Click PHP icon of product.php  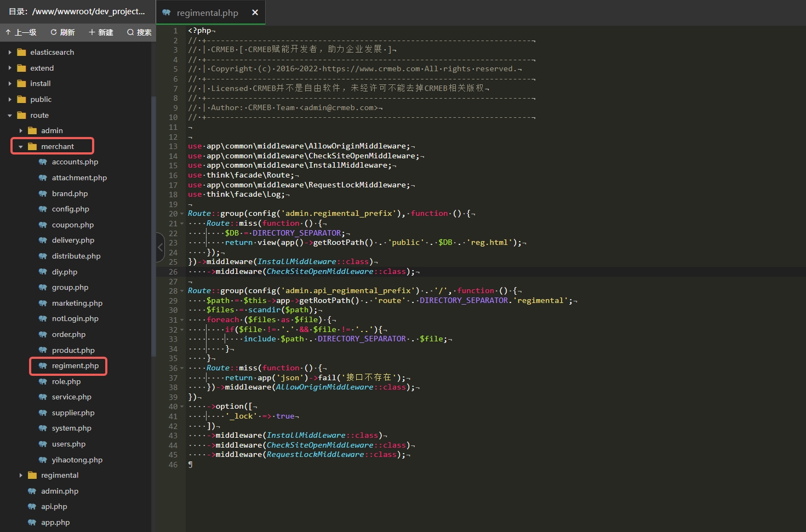[43, 350]
